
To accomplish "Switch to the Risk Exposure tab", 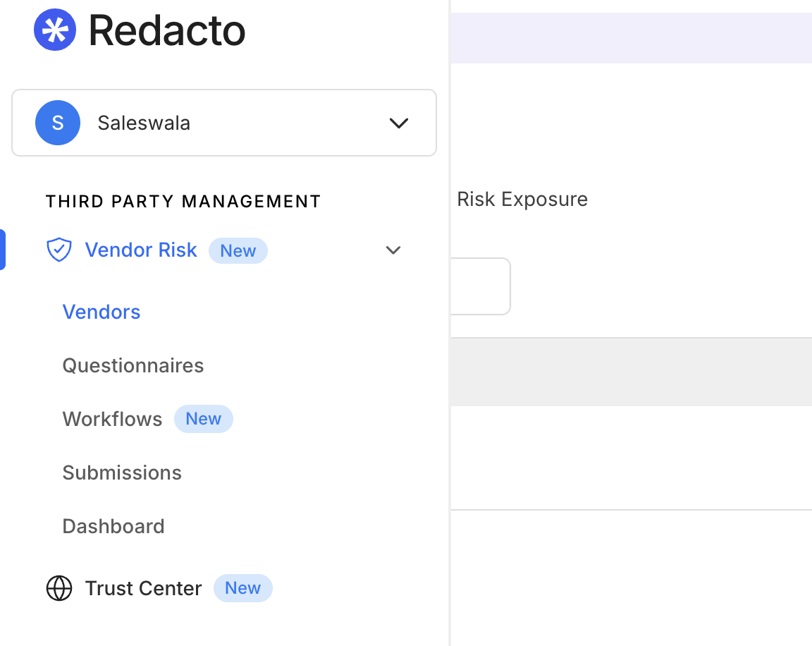I will [x=522, y=199].
